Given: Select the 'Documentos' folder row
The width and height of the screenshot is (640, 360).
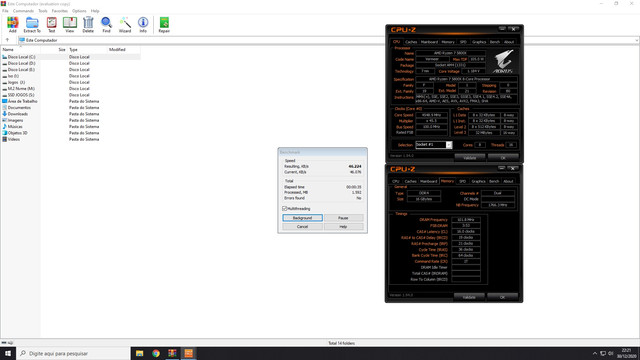Looking at the screenshot, I should (71, 108).
